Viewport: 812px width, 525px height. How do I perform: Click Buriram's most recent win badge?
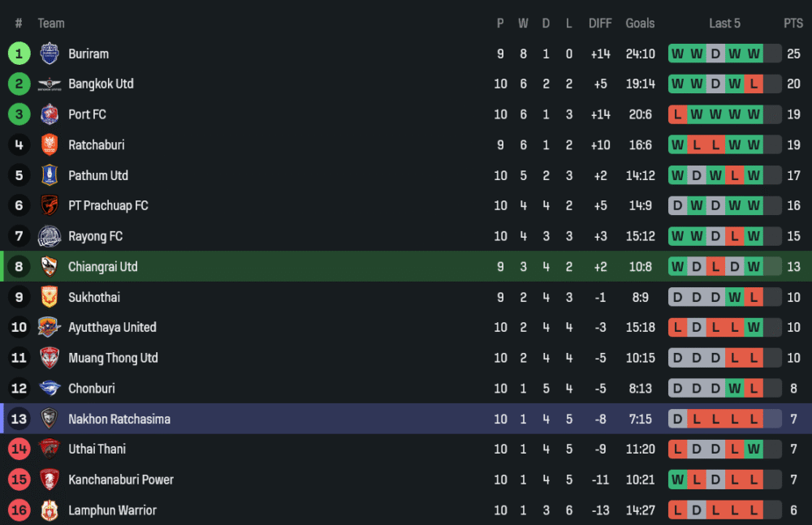click(x=754, y=54)
